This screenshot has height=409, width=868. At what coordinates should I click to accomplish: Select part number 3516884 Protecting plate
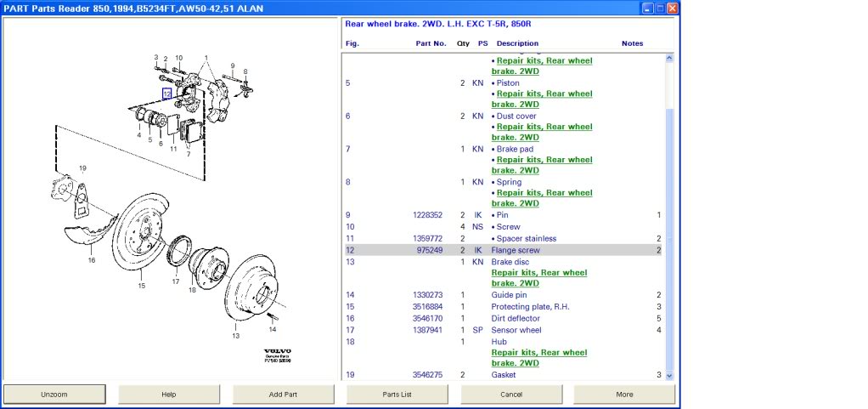(427, 307)
